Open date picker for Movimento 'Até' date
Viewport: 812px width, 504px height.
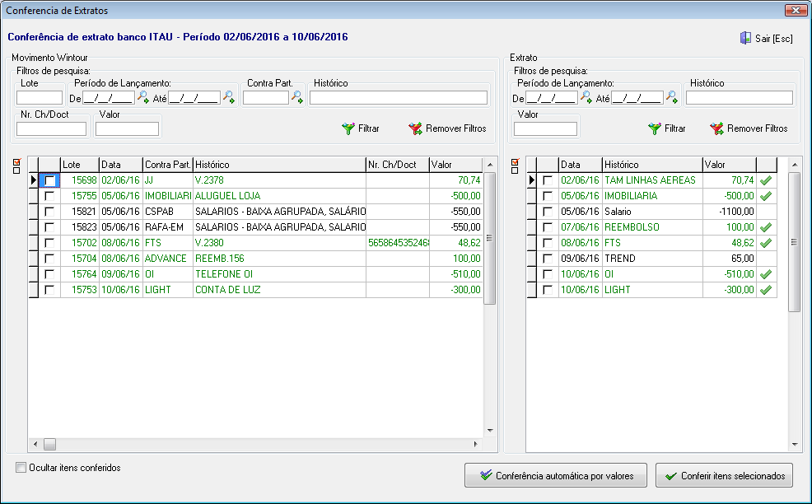pyautogui.click(x=228, y=97)
